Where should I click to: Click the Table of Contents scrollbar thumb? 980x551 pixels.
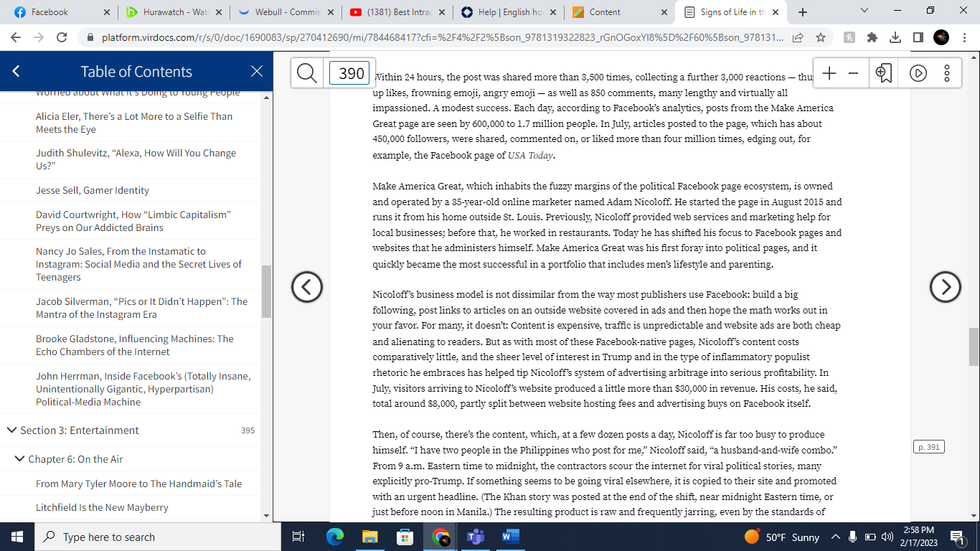click(266, 291)
